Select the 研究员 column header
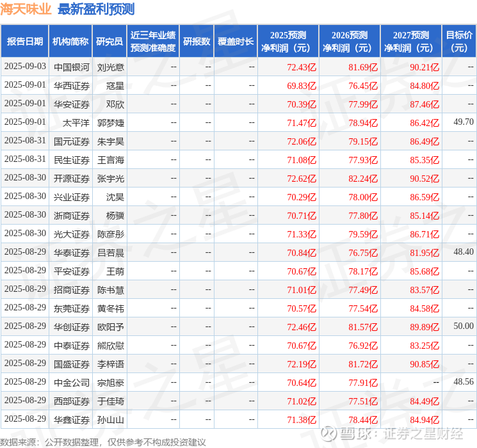Viewport: 477px width, 448px height. click(x=109, y=42)
